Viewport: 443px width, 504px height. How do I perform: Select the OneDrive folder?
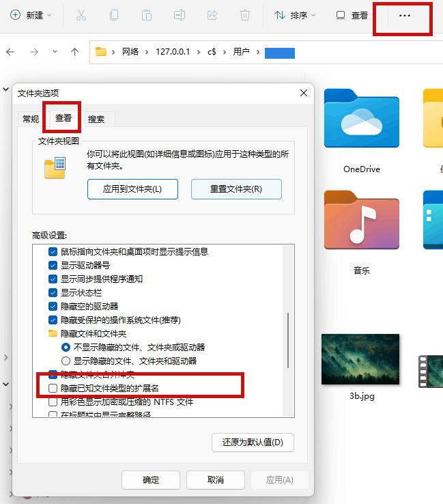pos(362,131)
